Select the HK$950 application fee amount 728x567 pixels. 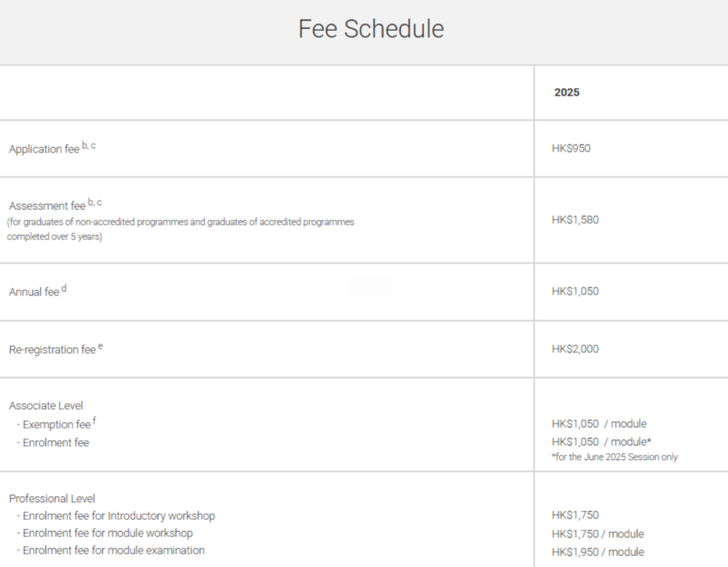point(571,148)
